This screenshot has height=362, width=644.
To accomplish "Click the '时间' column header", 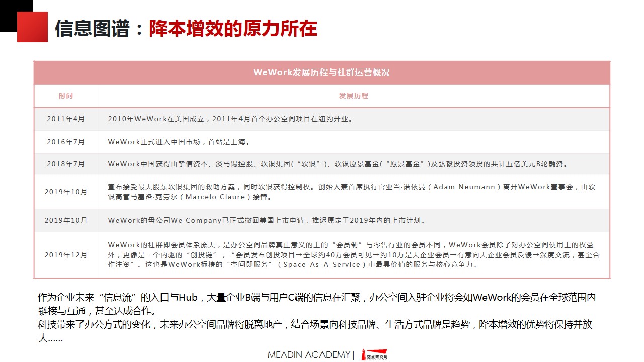I will 65,96.
